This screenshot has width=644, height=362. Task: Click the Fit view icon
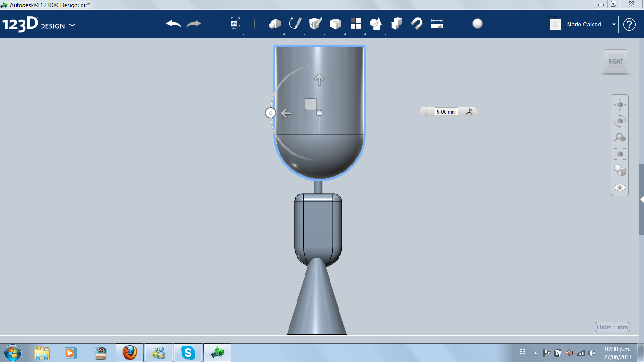click(x=620, y=154)
